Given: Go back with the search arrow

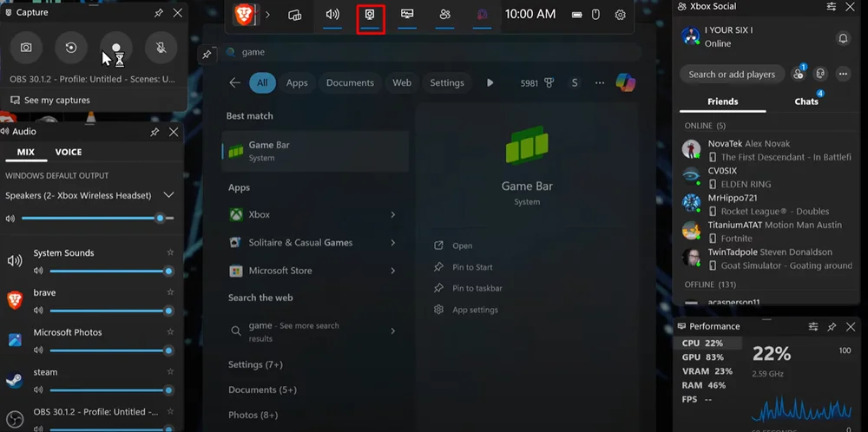Looking at the screenshot, I should 234,83.
